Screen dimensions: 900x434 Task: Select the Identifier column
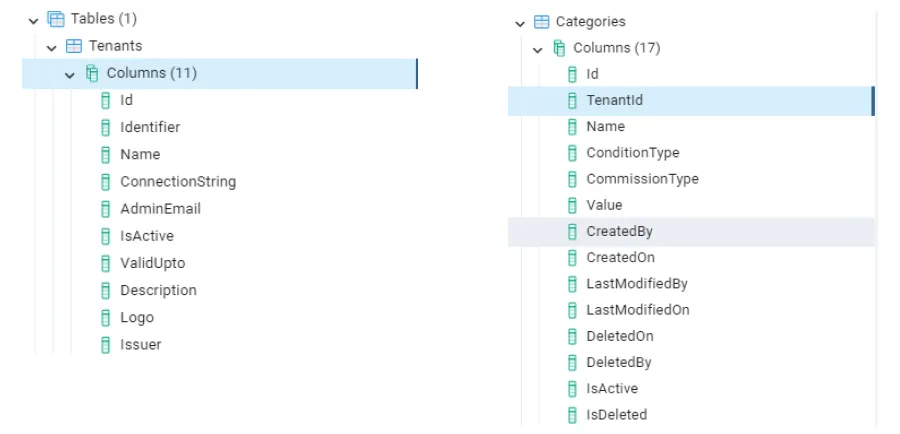click(x=150, y=127)
